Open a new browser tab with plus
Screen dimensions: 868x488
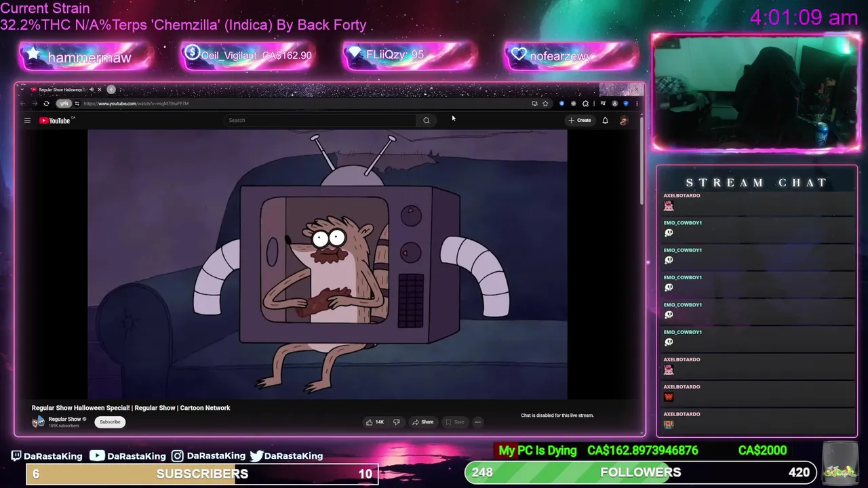[x=111, y=89]
